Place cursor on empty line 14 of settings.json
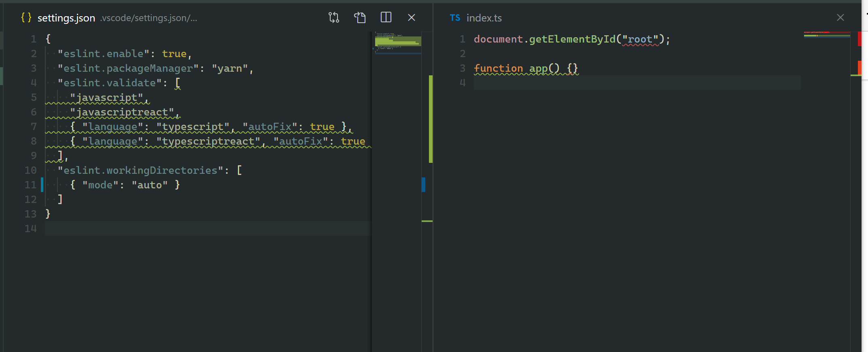Screen dimensions: 868x352 208,228
